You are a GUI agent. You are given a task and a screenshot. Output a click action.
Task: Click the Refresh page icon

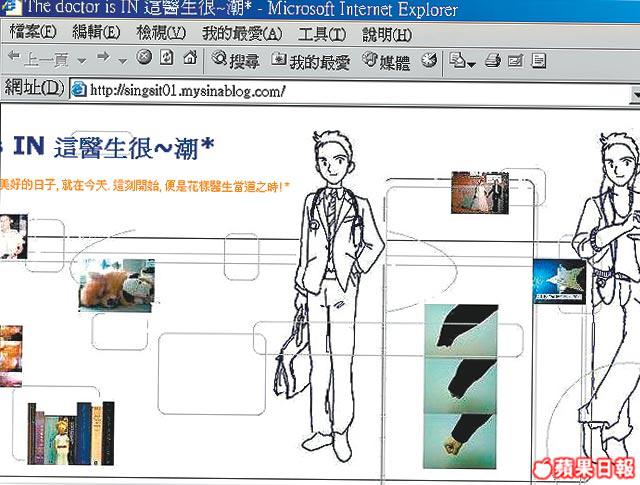point(165,59)
